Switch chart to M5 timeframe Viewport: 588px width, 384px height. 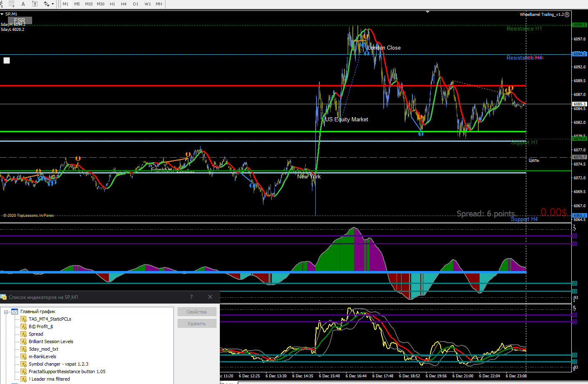(77, 4)
